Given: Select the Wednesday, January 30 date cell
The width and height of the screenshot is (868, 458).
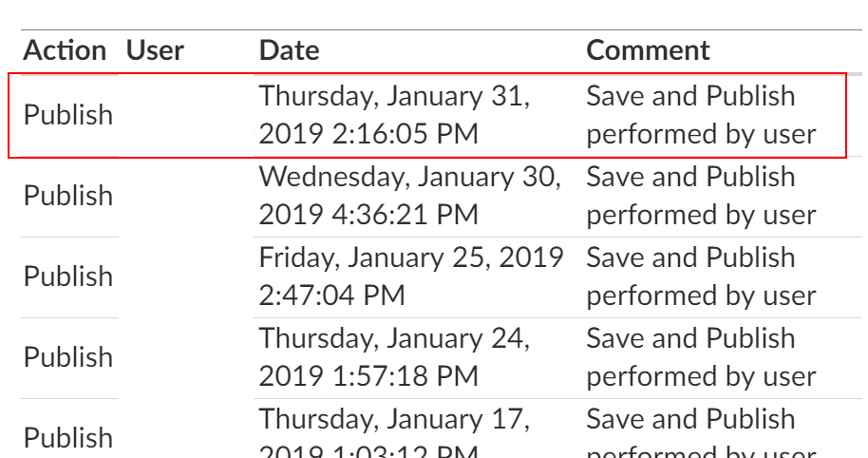Looking at the screenshot, I should point(410,196).
